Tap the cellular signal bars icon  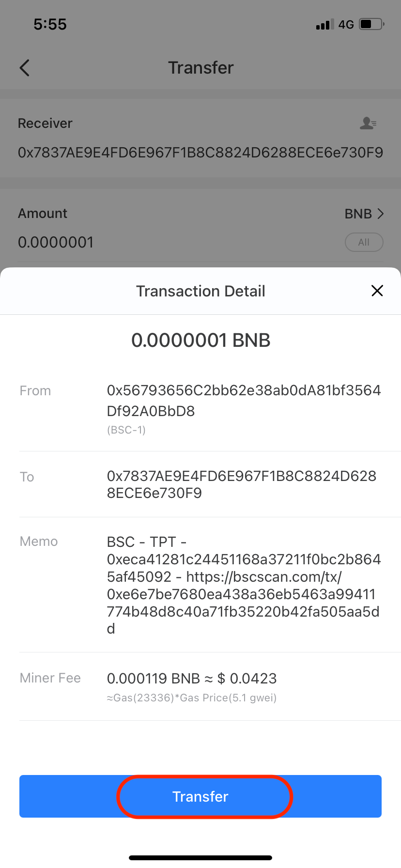pos(324,25)
